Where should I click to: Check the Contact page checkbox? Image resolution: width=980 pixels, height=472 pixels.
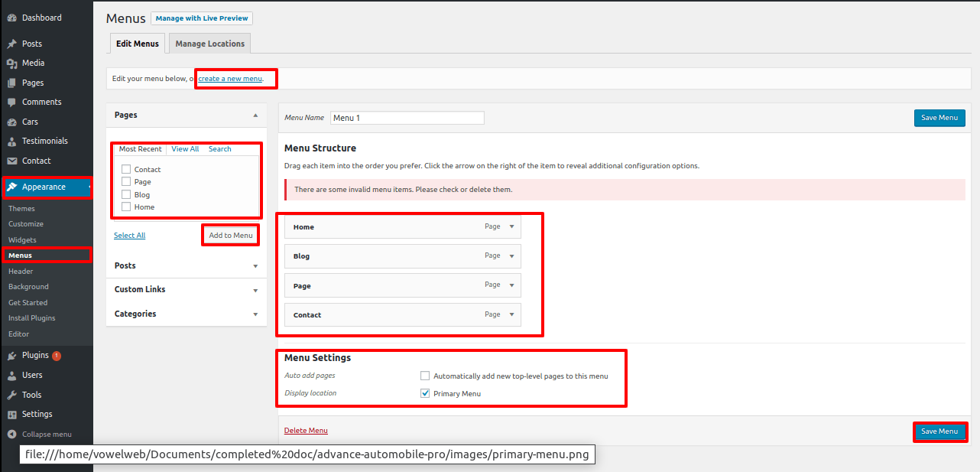coord(126,169)
